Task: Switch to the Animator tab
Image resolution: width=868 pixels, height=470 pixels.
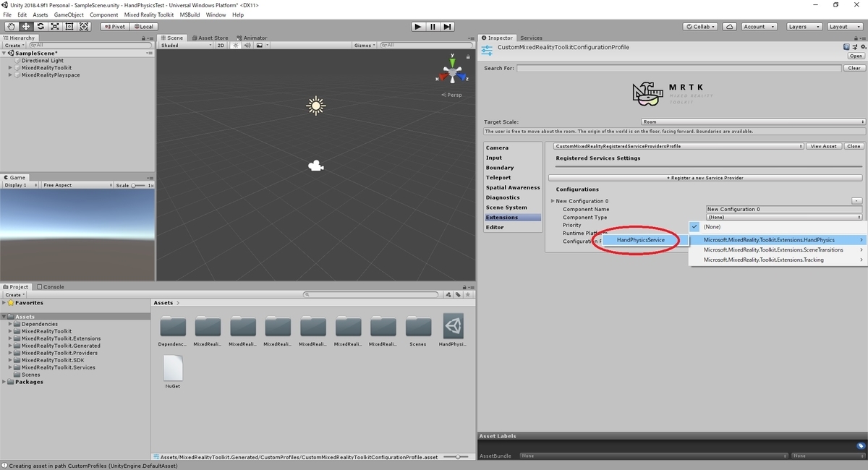Action: pos(252,38)
